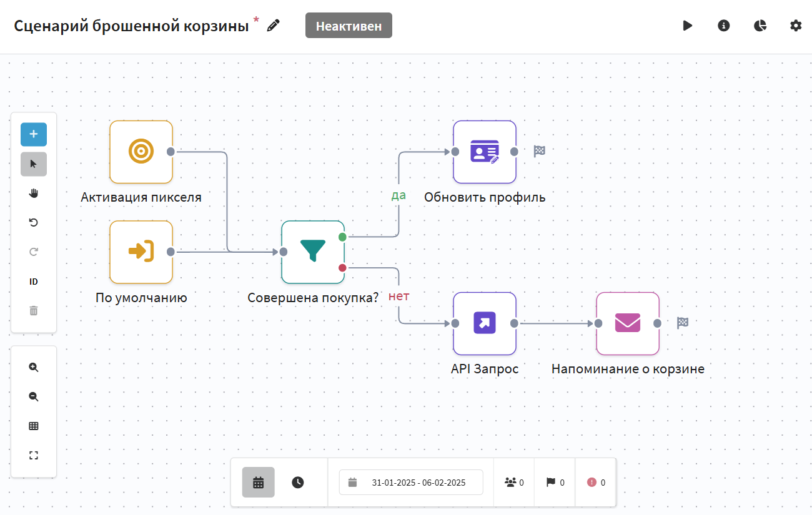The image size is (812, 515).
Task: Select the pointer cursor tool
Action: point(34,164)
